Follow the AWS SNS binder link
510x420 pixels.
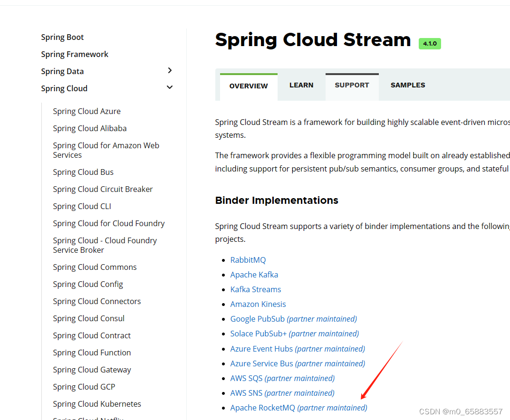pos(282,393)
